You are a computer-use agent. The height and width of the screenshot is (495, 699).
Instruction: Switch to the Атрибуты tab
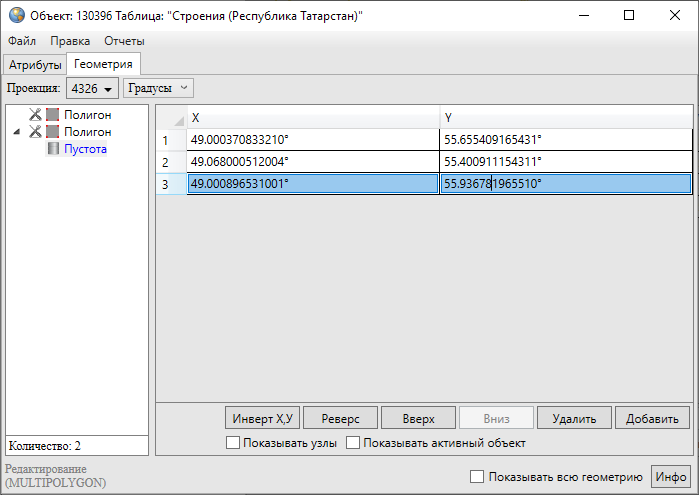(x=35, y=65)
